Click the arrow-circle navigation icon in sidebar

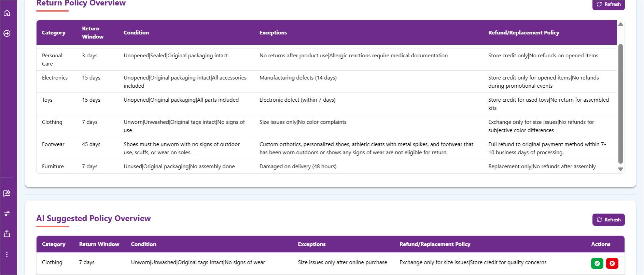coord(7,33)
